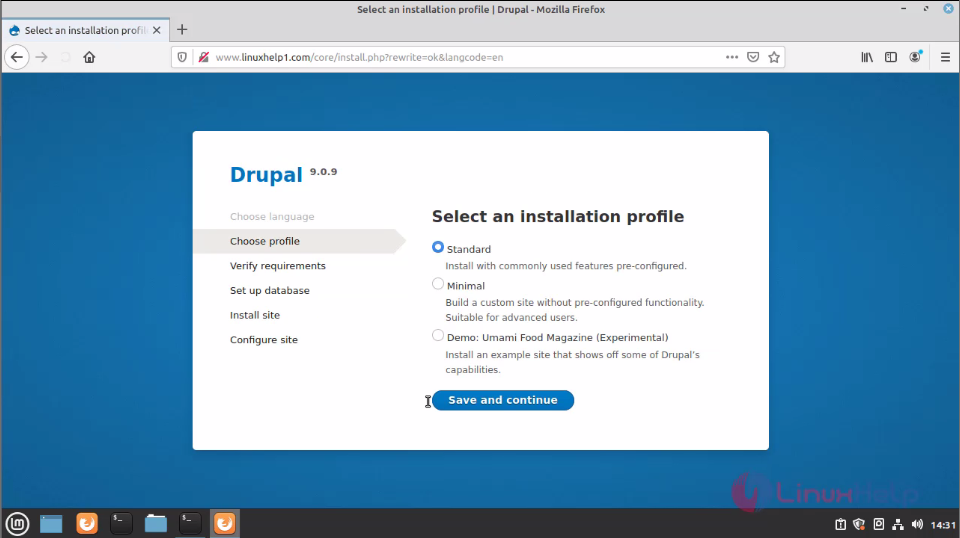Click the forward navigation arrow

pyautogui.click(x=41, y=57)
